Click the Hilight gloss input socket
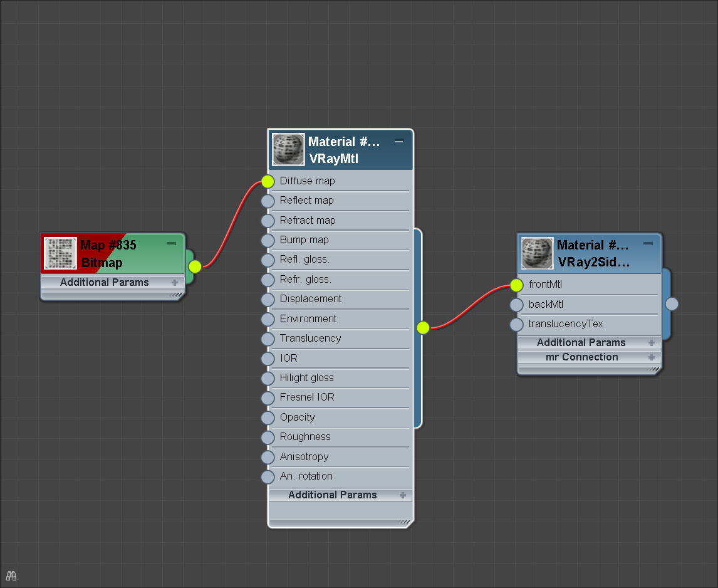 coord(268,378)
